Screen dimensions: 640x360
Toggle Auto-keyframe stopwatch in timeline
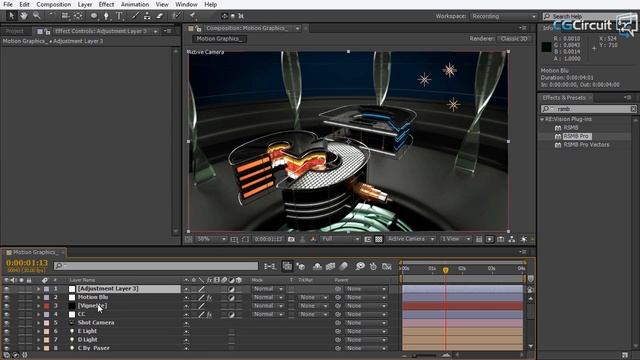tap(373, 267)
